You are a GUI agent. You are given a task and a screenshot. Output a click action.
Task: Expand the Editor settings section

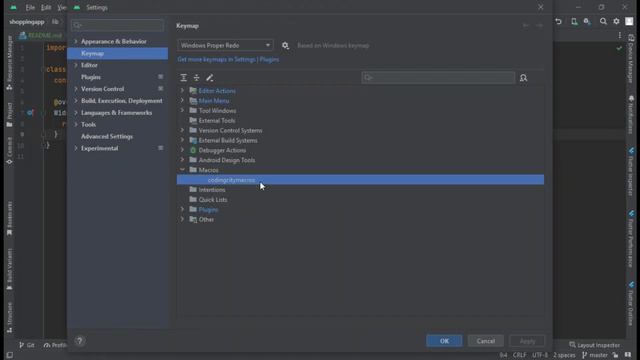coord(76,65)
